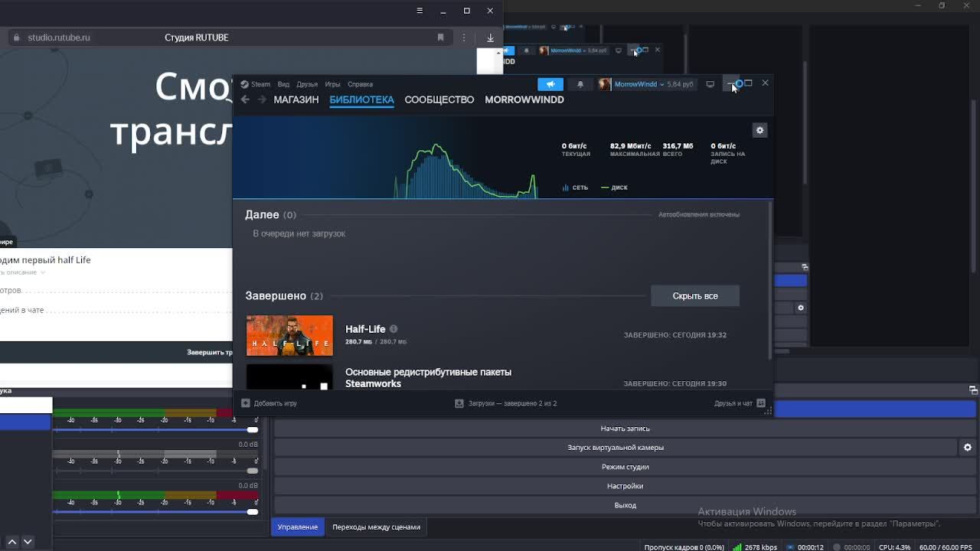The image size is (980, 551).
Task: Open the Друзья menu in Steam
Action: coord(307,84)
